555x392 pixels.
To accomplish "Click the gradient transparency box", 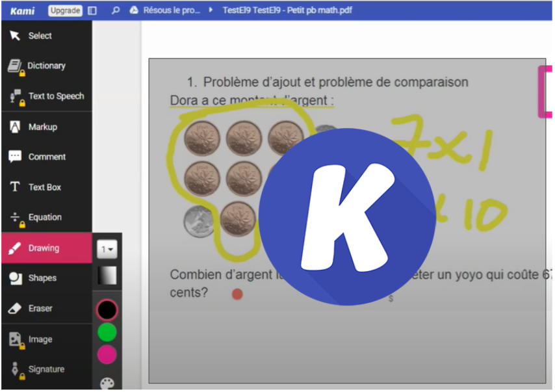I will pyautogui.click(x=107, y=276).
